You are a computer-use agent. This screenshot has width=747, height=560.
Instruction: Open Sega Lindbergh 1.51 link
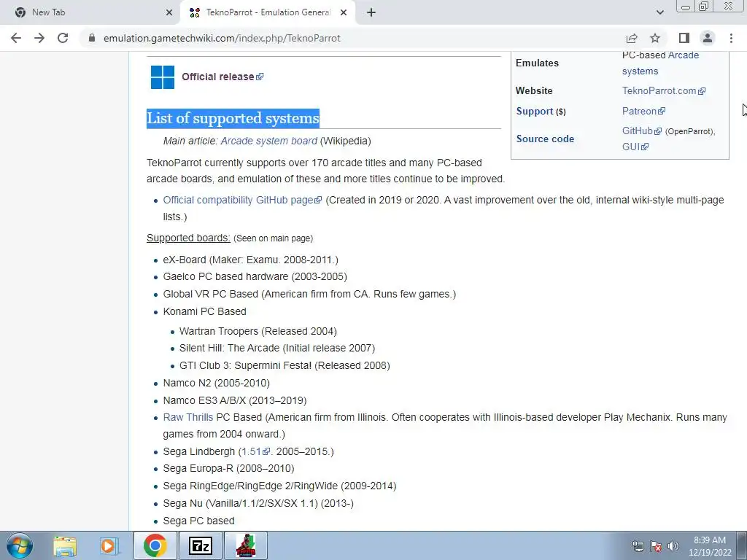pyautogui.click(x=255, y=451)
